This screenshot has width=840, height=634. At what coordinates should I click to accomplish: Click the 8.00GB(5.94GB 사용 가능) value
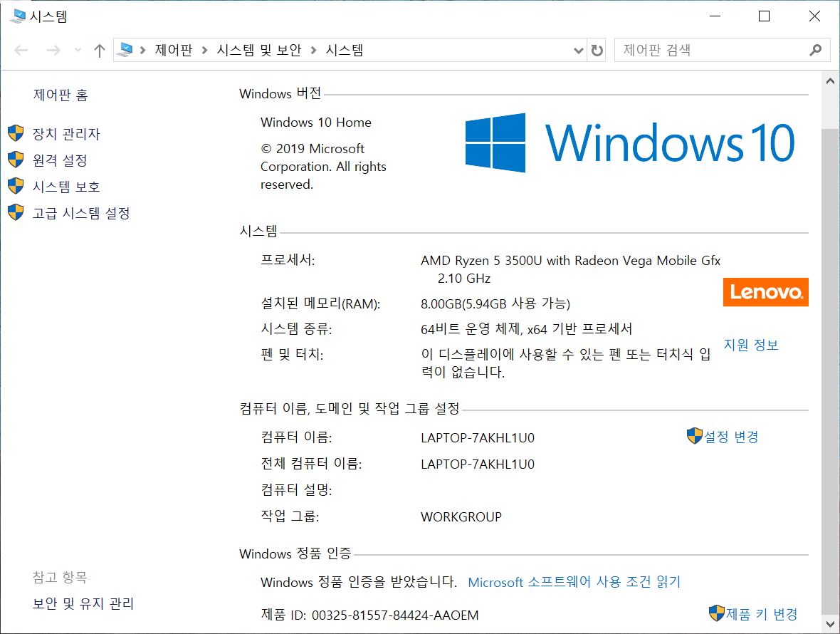point(495,304)
